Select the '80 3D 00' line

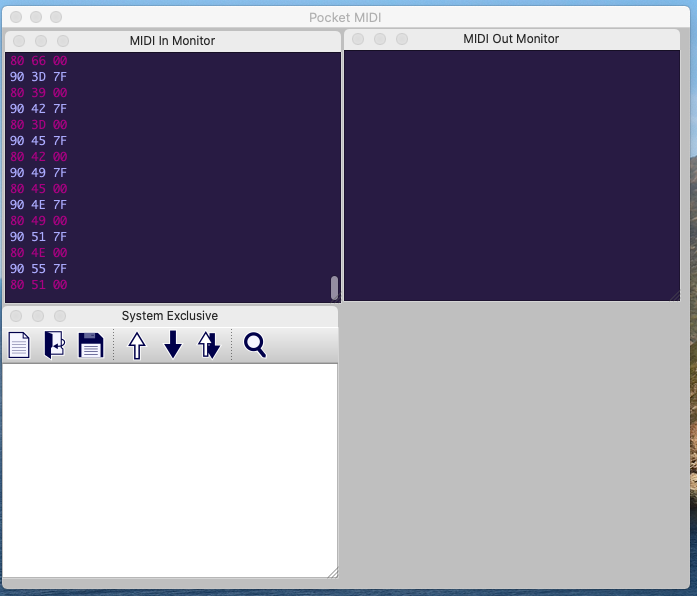pos(39,125)
